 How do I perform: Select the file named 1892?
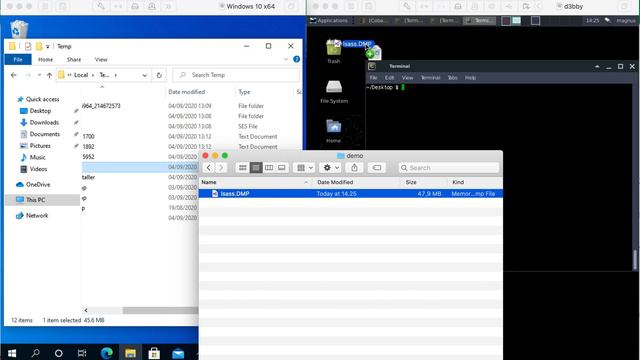tap(88, 147)
